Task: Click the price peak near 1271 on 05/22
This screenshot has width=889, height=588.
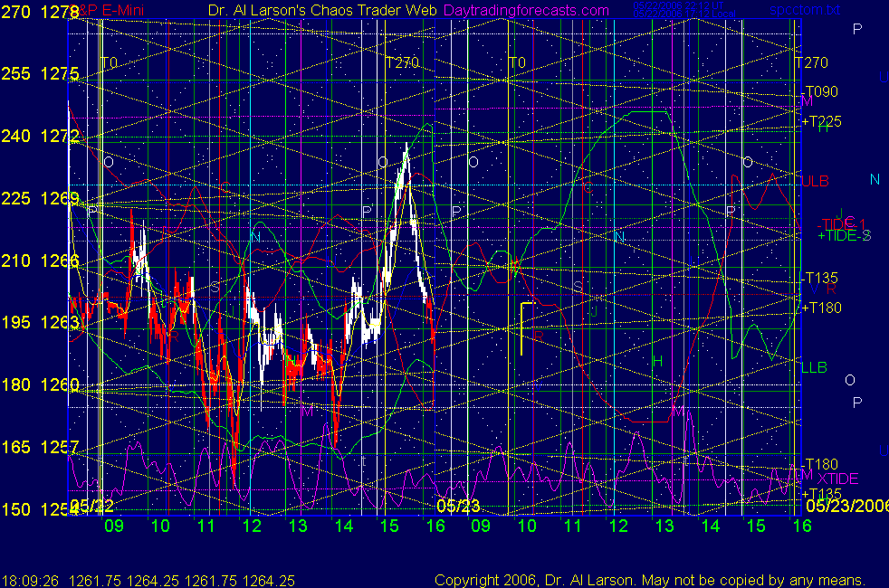Action: coord(406,147)
